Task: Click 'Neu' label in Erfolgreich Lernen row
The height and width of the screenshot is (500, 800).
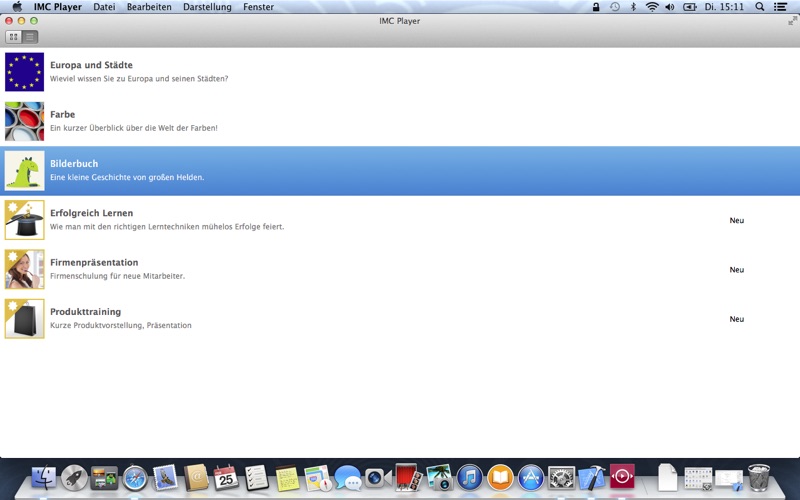Action: [x=737, y=220]
